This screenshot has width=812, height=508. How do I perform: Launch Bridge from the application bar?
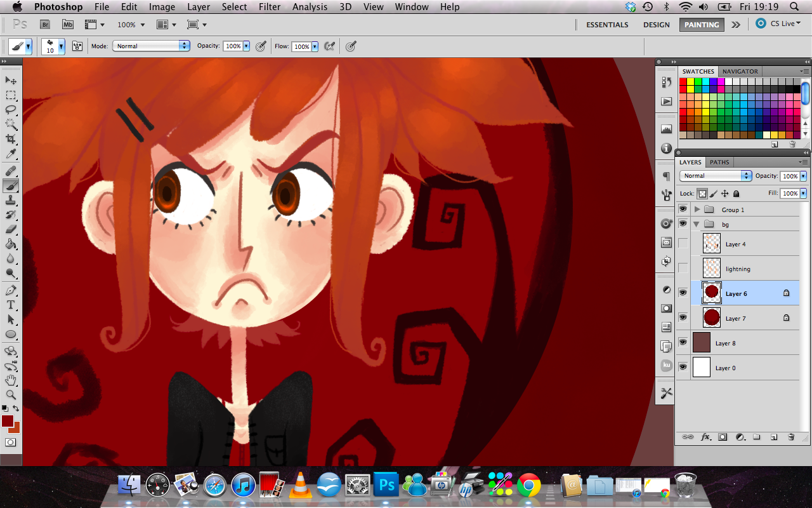point(45,25)
